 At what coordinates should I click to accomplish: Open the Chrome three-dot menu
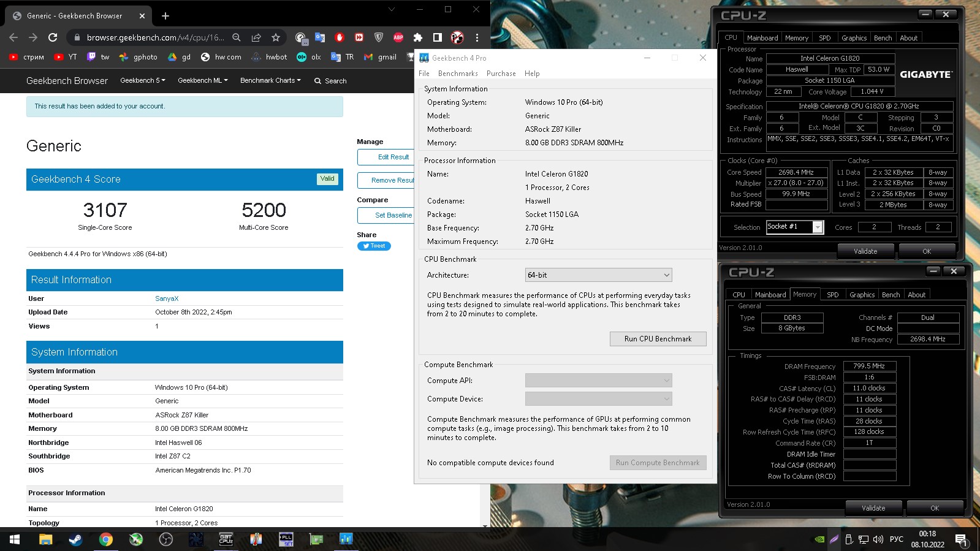477,37
